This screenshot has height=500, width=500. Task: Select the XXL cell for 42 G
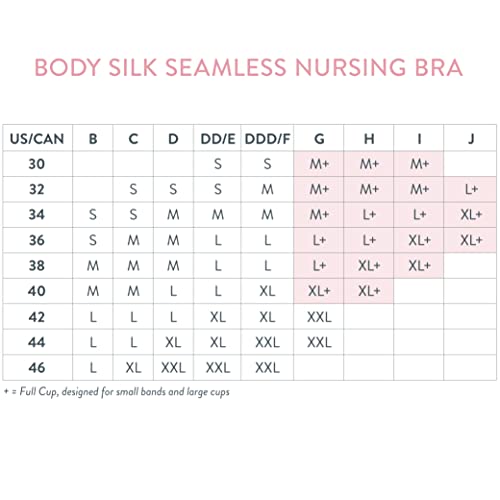click(319, 317)
